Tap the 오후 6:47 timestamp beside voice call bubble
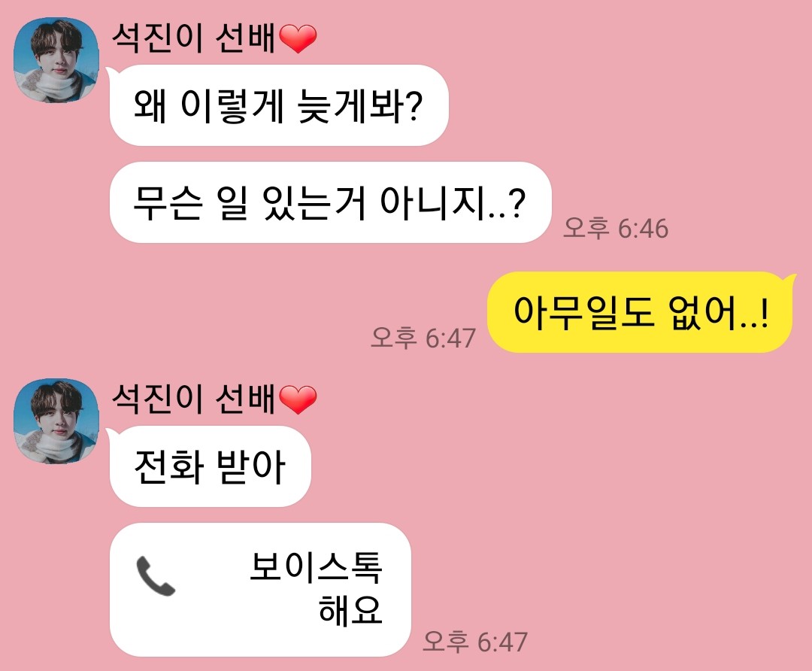 [x=475, y=642]
